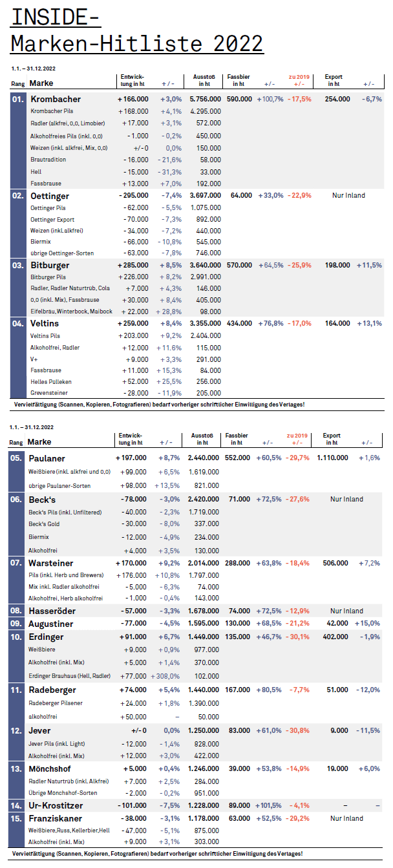Select the Paulaner brand heading
Viewport: 393px width, 868px height.
tap(47, 458)
